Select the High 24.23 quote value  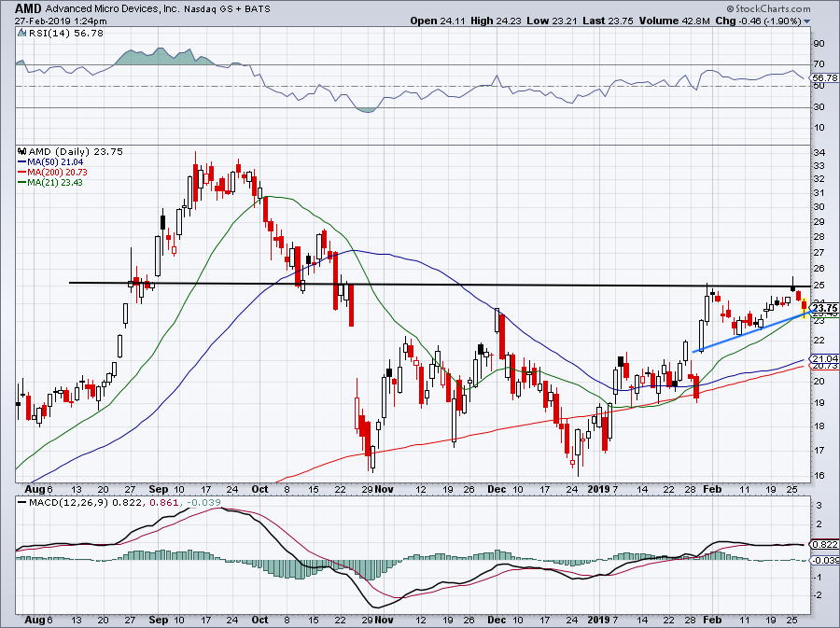[x=496, y=21]
